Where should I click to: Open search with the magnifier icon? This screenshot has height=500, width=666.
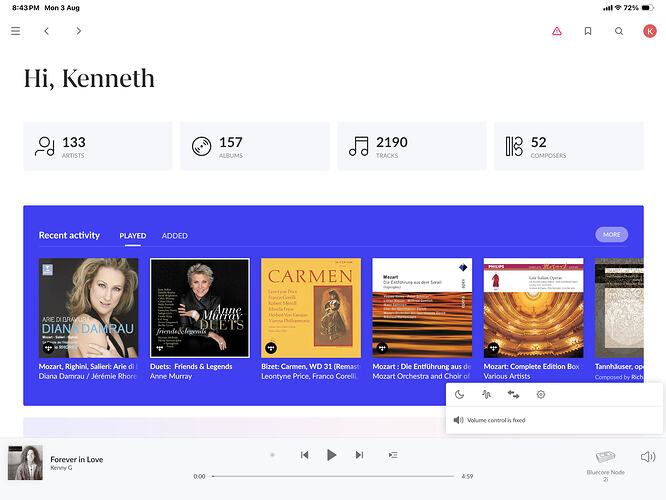point(619,31)
